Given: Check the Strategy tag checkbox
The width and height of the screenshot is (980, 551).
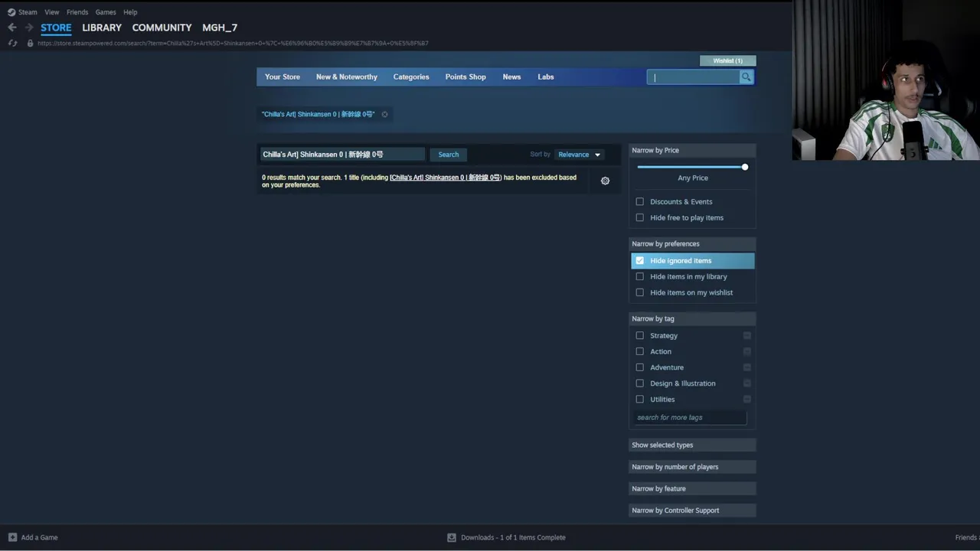Looking at the screenshot, I should coord(640,335).
